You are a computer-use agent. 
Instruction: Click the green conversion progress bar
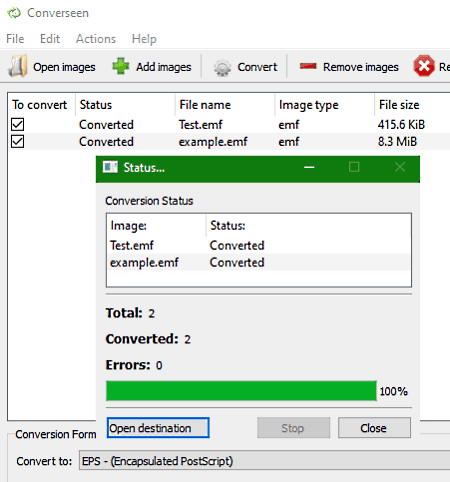[x=241, y=391]
